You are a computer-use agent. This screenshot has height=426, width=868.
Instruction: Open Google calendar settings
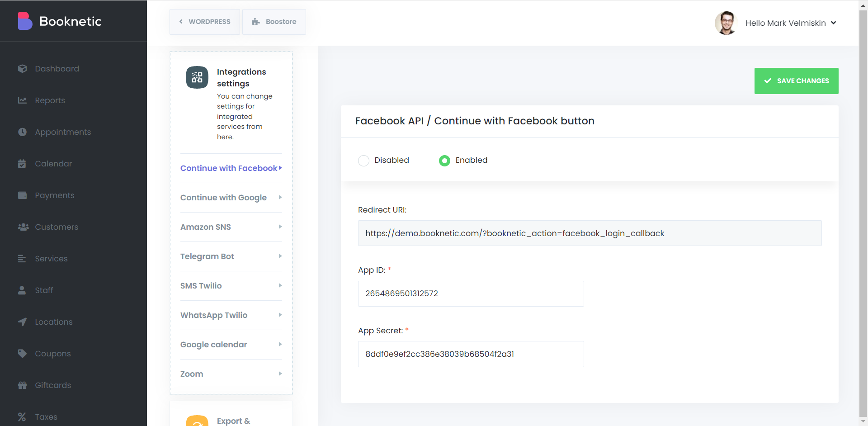(231, 345)
